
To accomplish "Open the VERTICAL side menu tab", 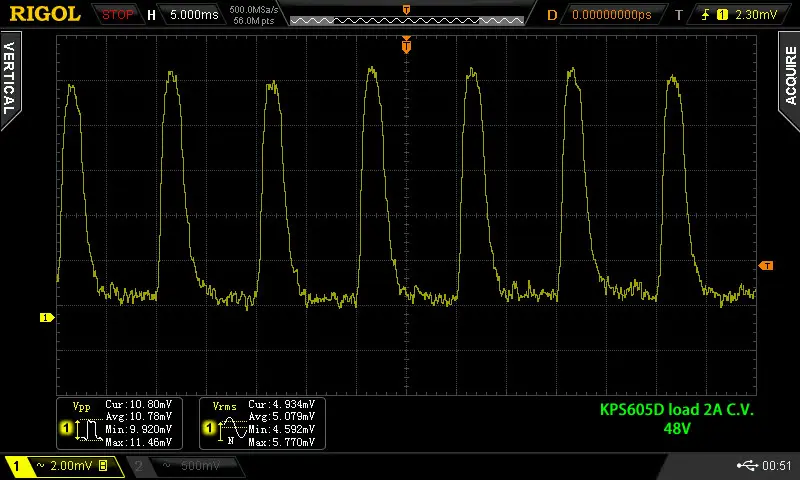I will point(10,79).
